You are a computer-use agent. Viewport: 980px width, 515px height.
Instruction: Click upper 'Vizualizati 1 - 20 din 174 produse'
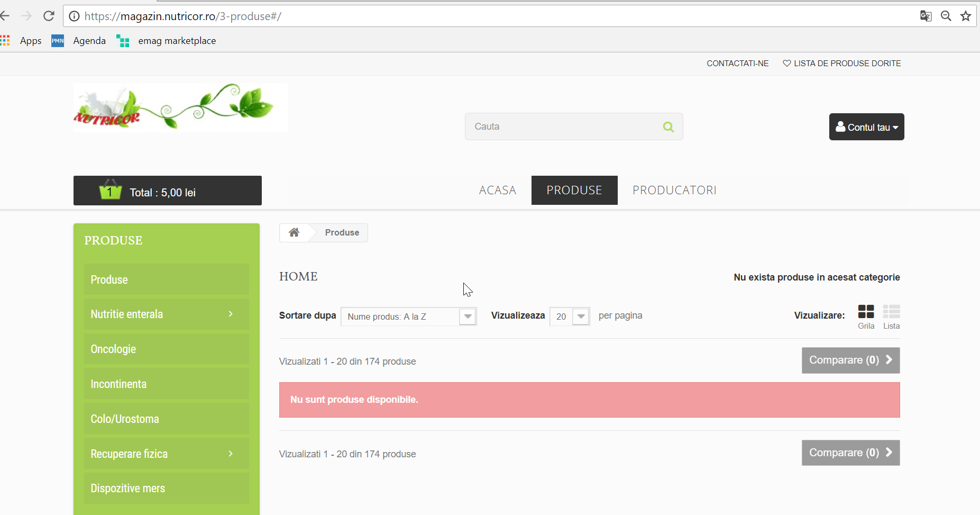click(347, 362)
